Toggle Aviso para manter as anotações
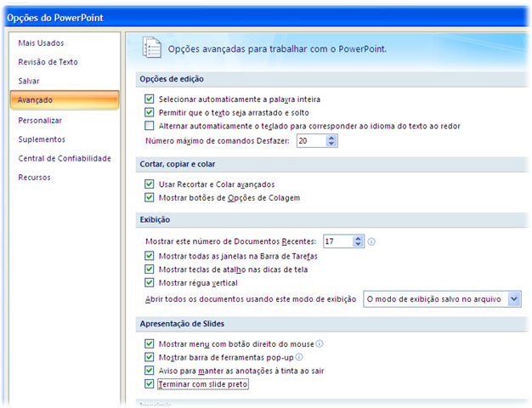Image resolution: width=532 pixels, height=408 pixels. [x=150, y=371]
